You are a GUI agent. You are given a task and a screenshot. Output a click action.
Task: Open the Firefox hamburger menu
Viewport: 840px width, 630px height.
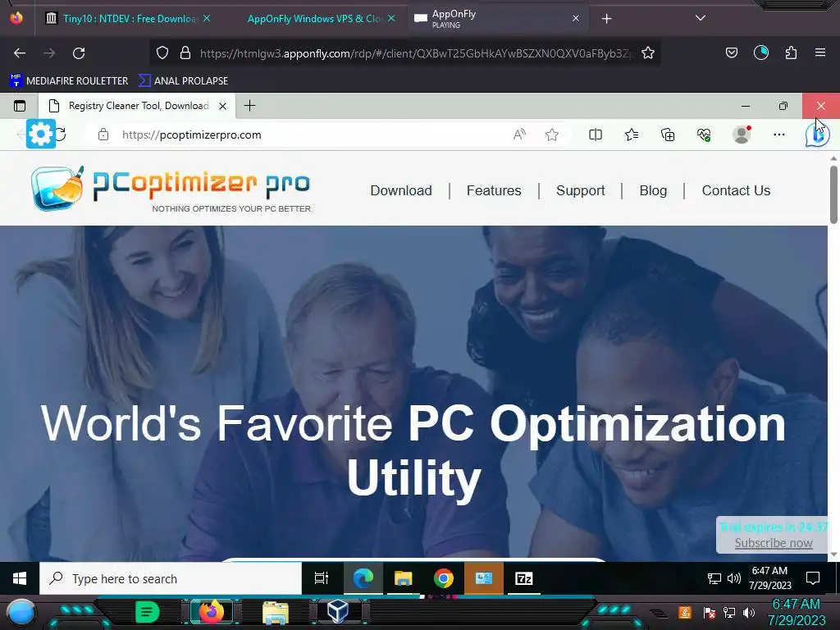click(x=820, y=52)
